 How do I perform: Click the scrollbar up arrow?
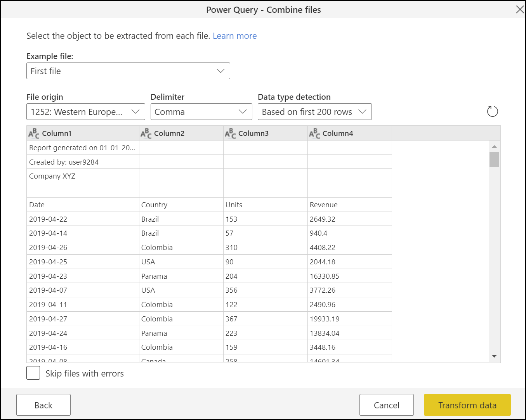[494, 146]
